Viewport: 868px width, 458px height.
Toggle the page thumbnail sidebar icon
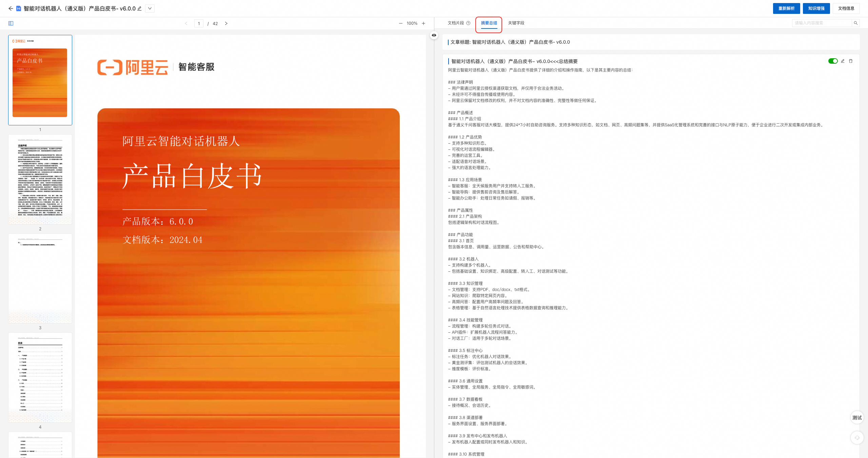click(11, 23)
